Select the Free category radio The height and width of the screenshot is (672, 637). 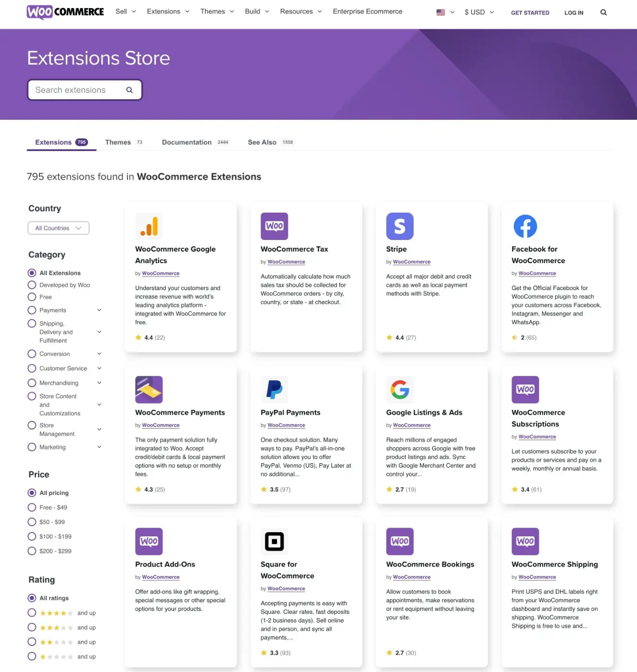coord(32,297)
